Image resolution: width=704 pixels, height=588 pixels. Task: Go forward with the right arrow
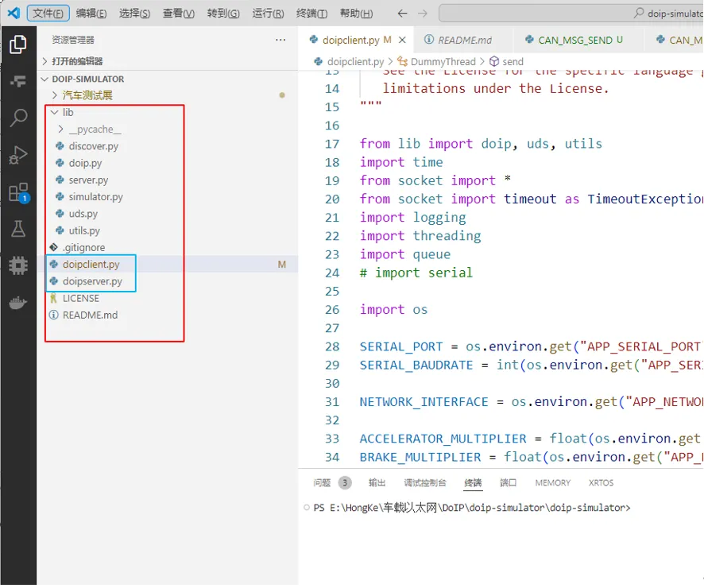423,14
